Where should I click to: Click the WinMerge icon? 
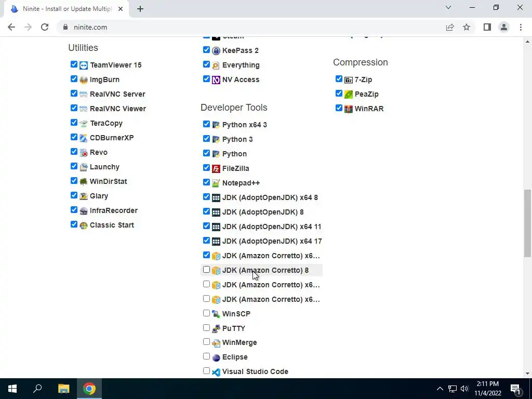(x=216, y=343)
